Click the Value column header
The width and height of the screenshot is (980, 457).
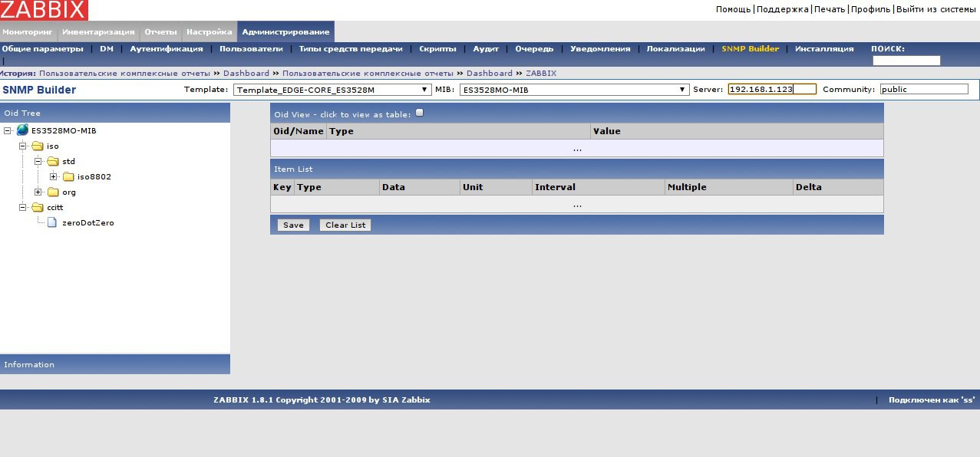tap(737, 131)
